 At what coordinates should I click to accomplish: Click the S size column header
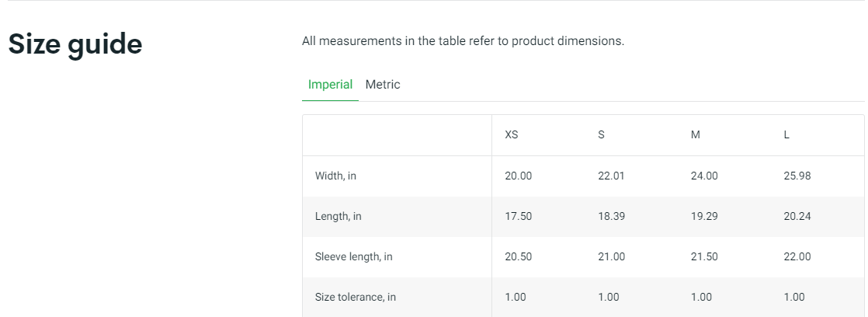[601, 135]
